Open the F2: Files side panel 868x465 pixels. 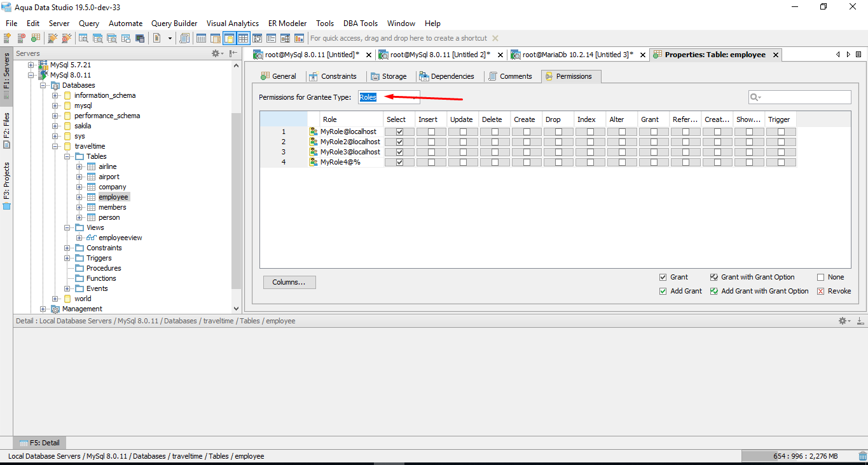tap(6, 130)
